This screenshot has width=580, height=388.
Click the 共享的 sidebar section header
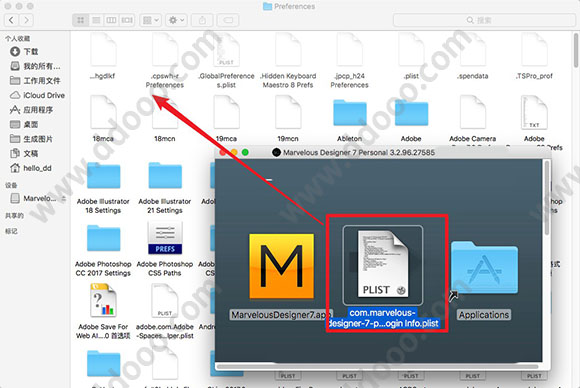click(14, 216)
